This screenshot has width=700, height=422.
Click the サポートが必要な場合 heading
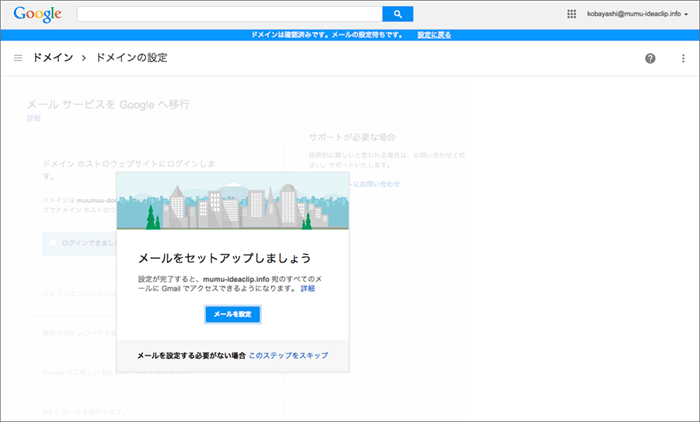(352, 137)
